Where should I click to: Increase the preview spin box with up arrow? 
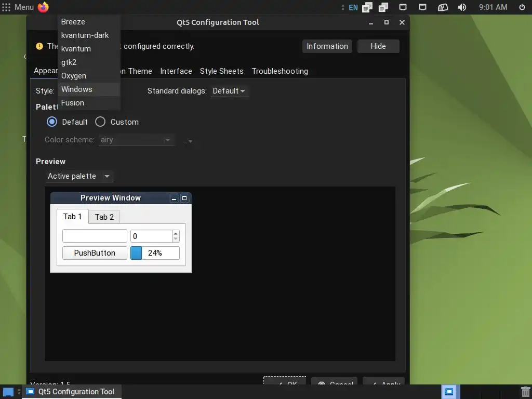[x=176, y=233]
